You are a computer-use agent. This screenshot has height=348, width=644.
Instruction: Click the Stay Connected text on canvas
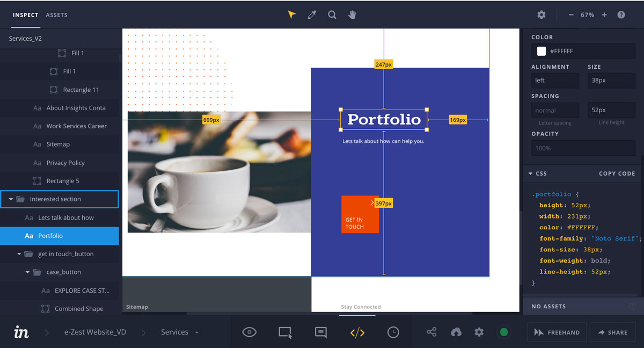coord(361,307)
